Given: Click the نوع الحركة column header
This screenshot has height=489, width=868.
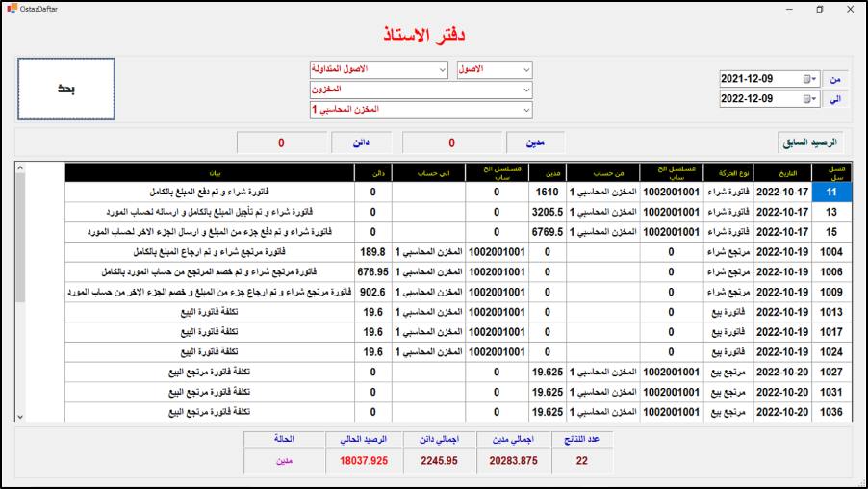Looking at the screenshot, I should (x=728, y=172).
